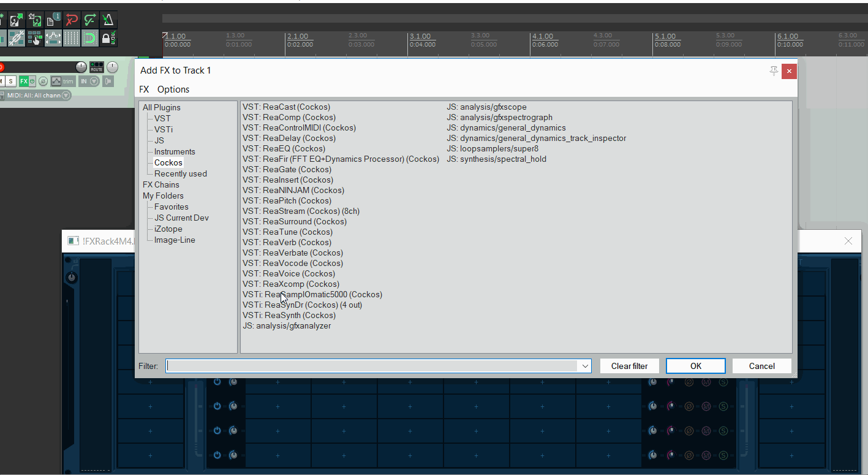
Task: Open the Favorites folder
Action: point(172,207)
